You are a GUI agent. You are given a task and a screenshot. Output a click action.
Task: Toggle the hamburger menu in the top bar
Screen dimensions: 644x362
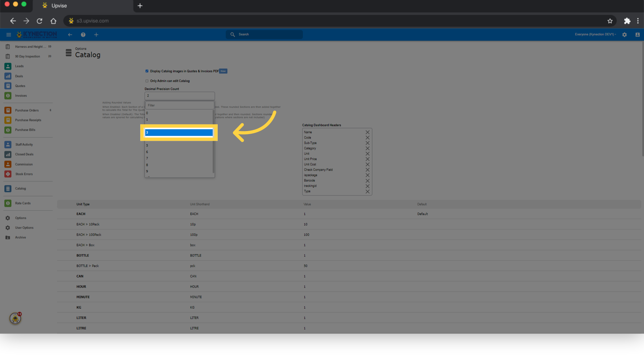(8, 35)
